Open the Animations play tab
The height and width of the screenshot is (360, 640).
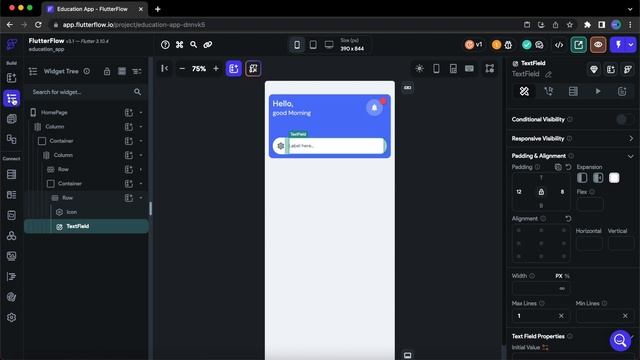pos(598,91)
